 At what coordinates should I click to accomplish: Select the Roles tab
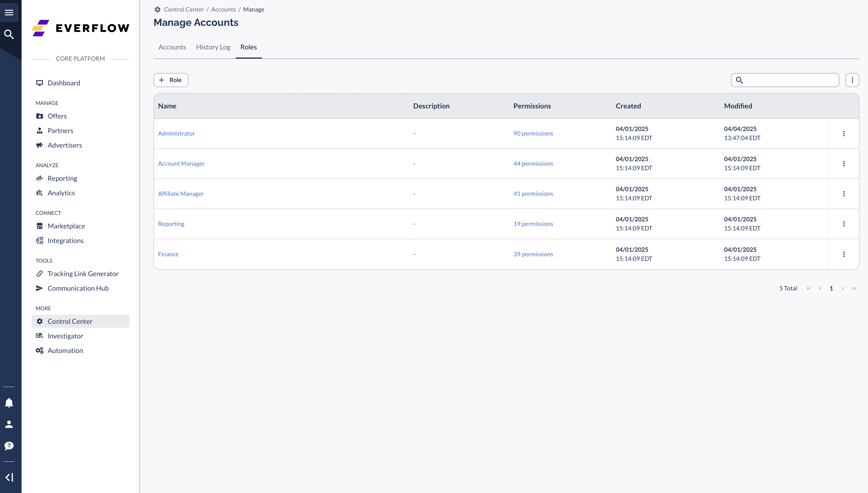(249, 47)
